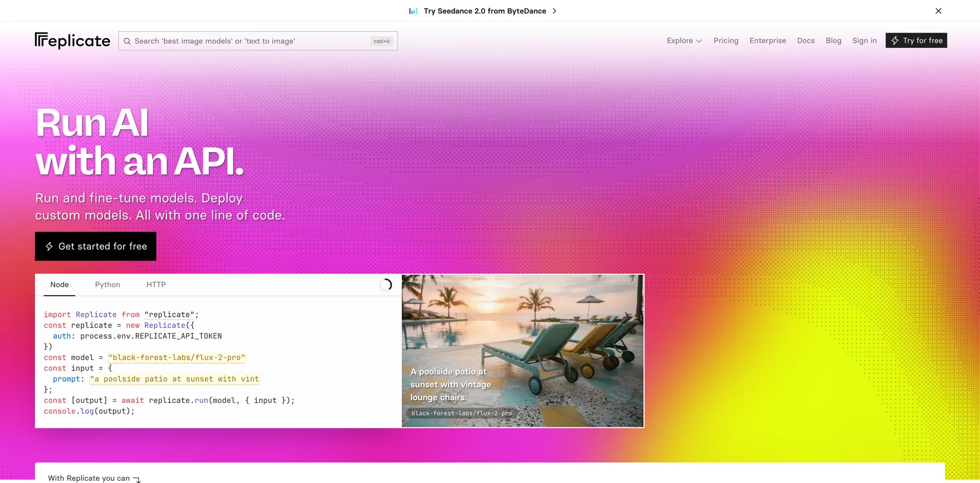Click the poolside patio generated image
980x483 pixels.
pos(523,351)
